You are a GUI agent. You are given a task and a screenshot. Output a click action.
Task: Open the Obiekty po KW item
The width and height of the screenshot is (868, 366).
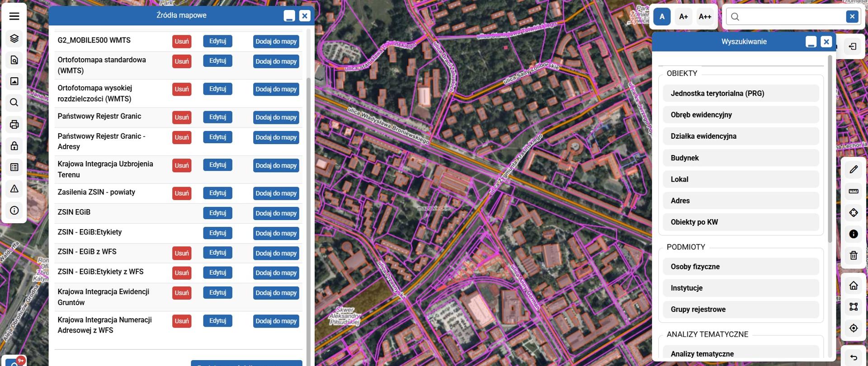click(x=741, y=222)
